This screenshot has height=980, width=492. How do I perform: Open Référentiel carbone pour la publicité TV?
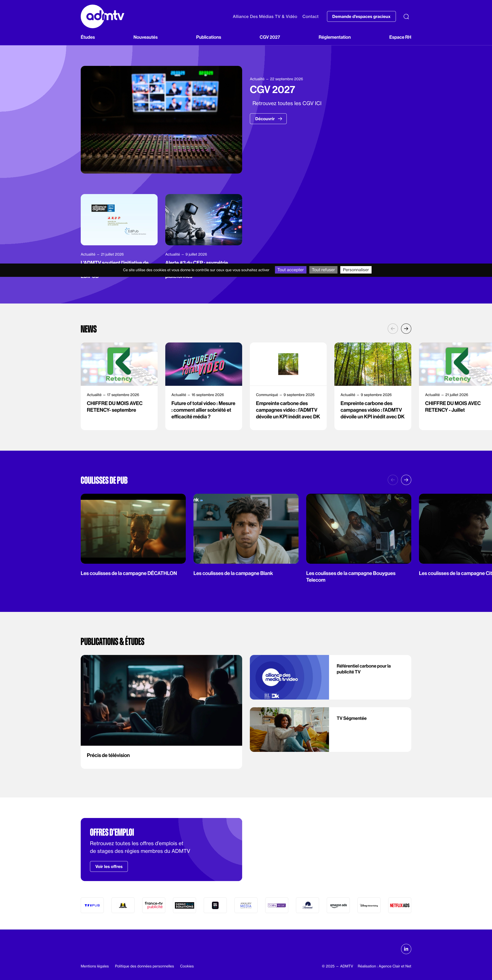(x=330, y=677)
